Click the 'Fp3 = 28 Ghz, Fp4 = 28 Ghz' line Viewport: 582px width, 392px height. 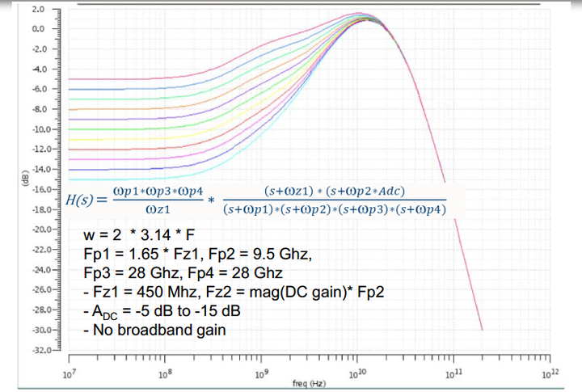click(x=183, y=273)
